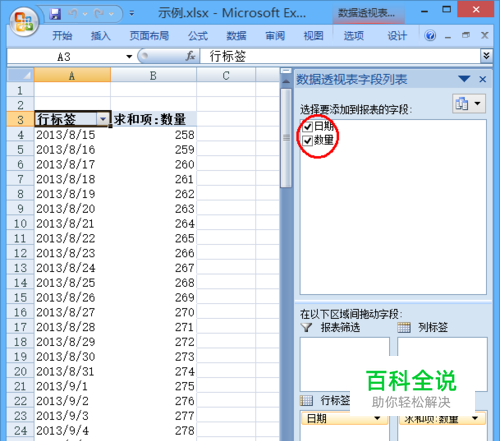The width and height of the screenshot is (500, 441).
Task: Click the empty 报表筛选 drop area
Action: 345,364
